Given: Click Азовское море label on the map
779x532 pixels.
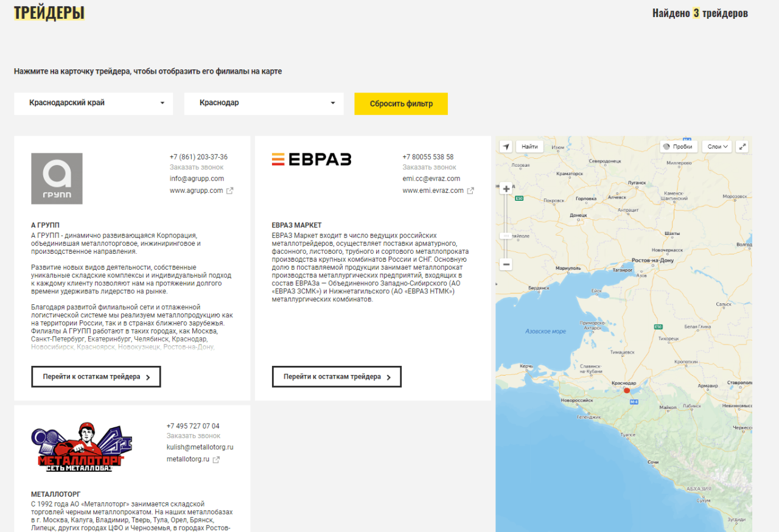Looking at the screenshot, I should tap(546, 331).
